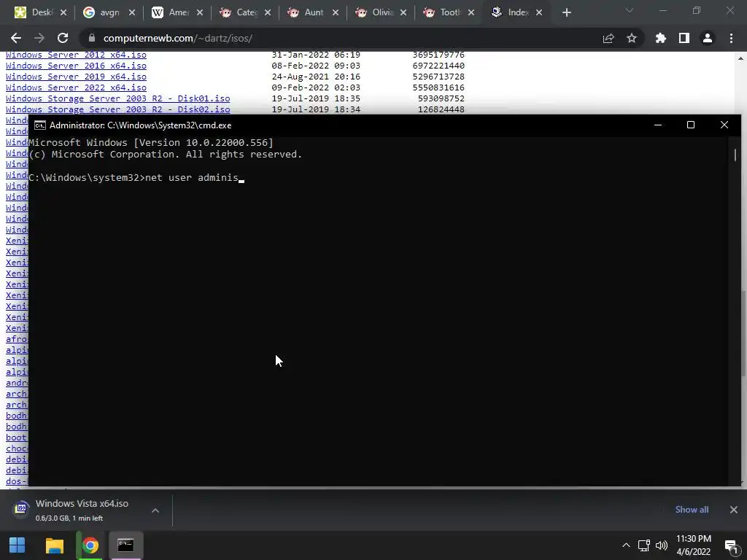The width and height of the screenshot is (747, 560).
Task: Click the command prompt input line
Action: (x=136, y=178)
